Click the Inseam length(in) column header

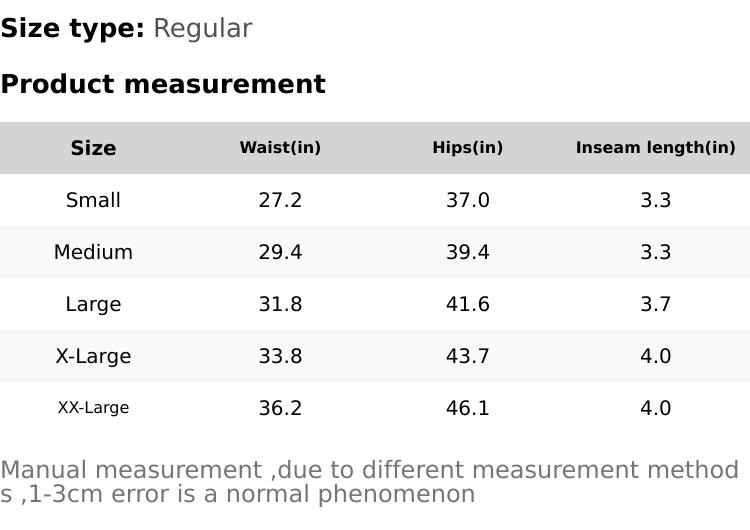[655, 148]
